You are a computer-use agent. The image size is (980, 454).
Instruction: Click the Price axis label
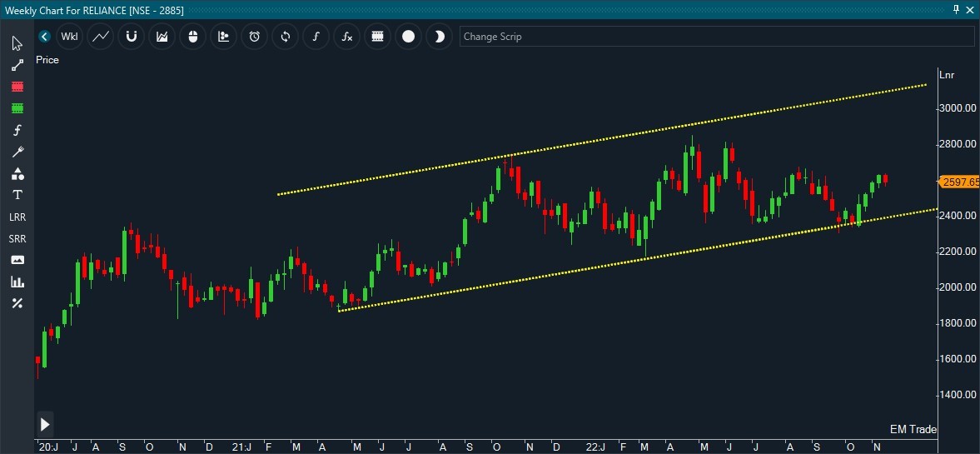pos(47,60)
